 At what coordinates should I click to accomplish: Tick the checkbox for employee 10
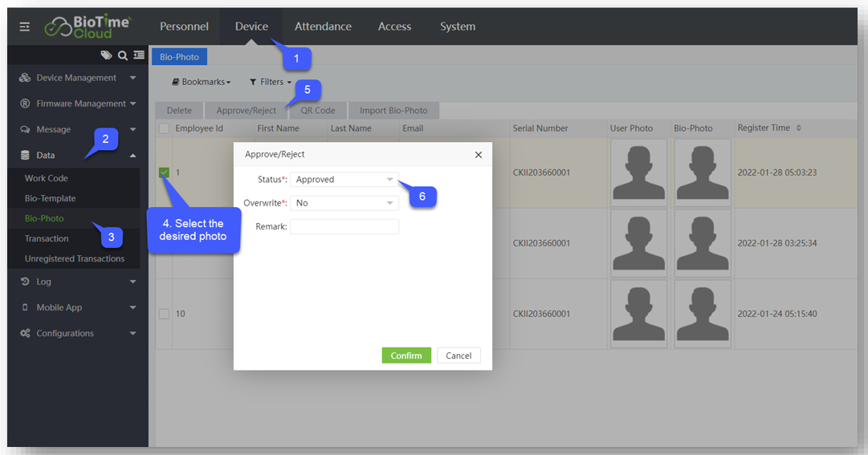(x=164, y=314)
